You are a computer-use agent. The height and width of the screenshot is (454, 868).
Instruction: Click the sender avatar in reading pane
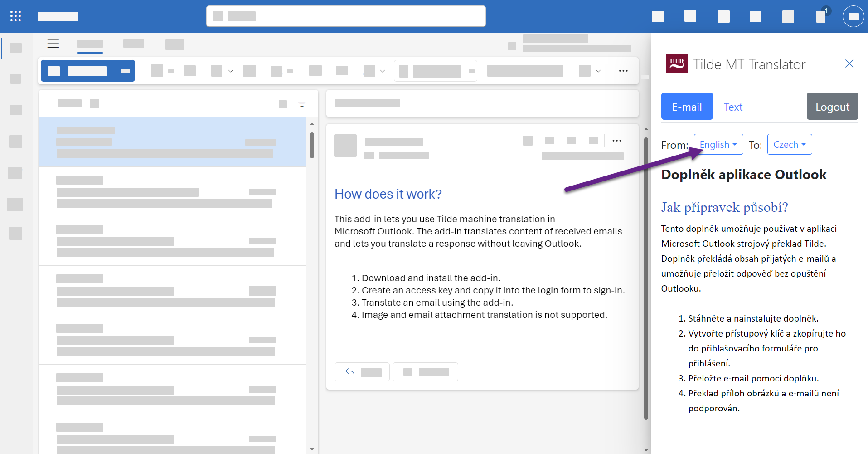[345, 146]
